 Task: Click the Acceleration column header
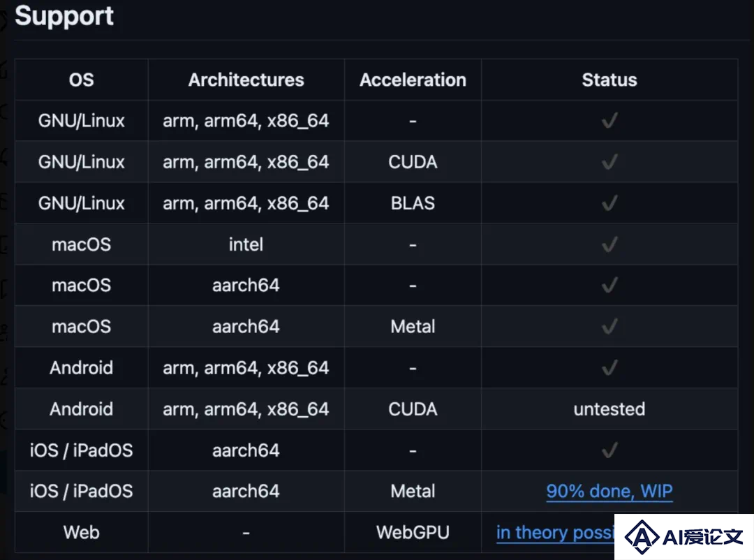413,80
